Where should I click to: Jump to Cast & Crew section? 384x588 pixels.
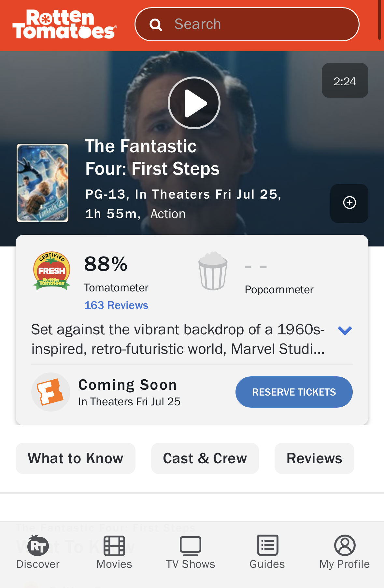(x=205, y=458)
